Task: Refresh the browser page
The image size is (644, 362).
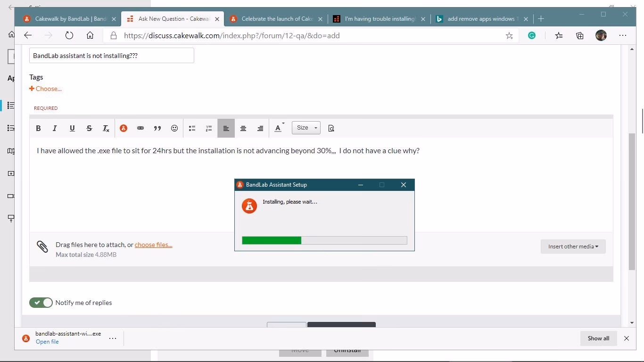Action: (x=69, y=35)
